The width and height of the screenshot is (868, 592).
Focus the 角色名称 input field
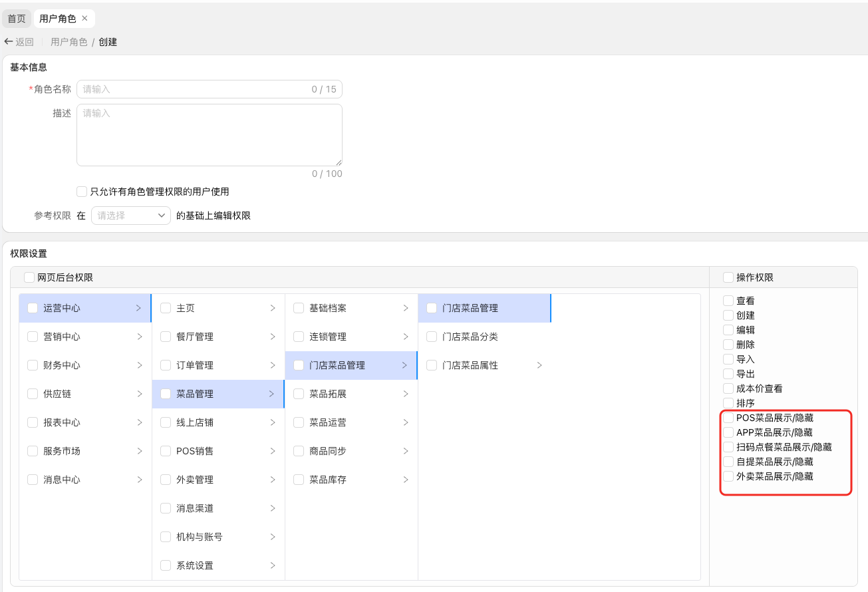pos(210,89)
